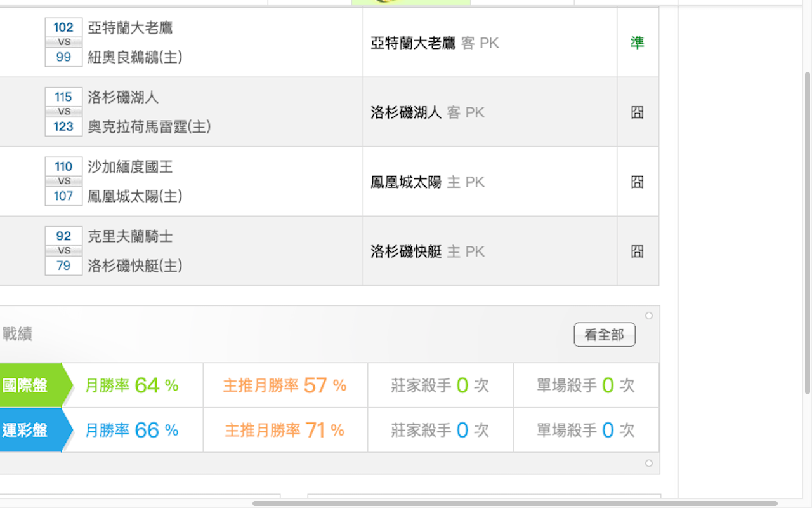
Task: Click the 國際盤 主推月勝率 57% value
Action: 285,385
